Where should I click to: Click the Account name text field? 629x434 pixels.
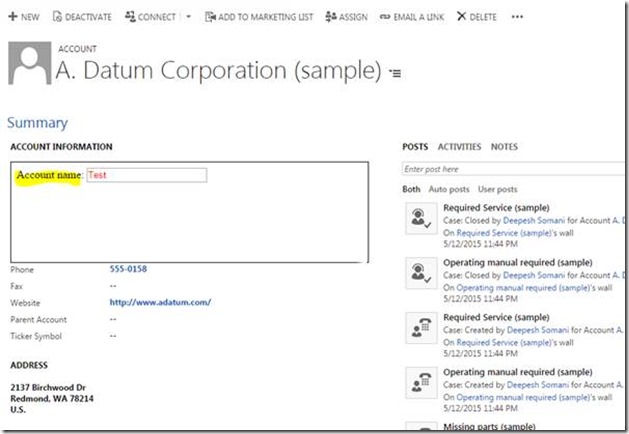(x=146, y=175)
